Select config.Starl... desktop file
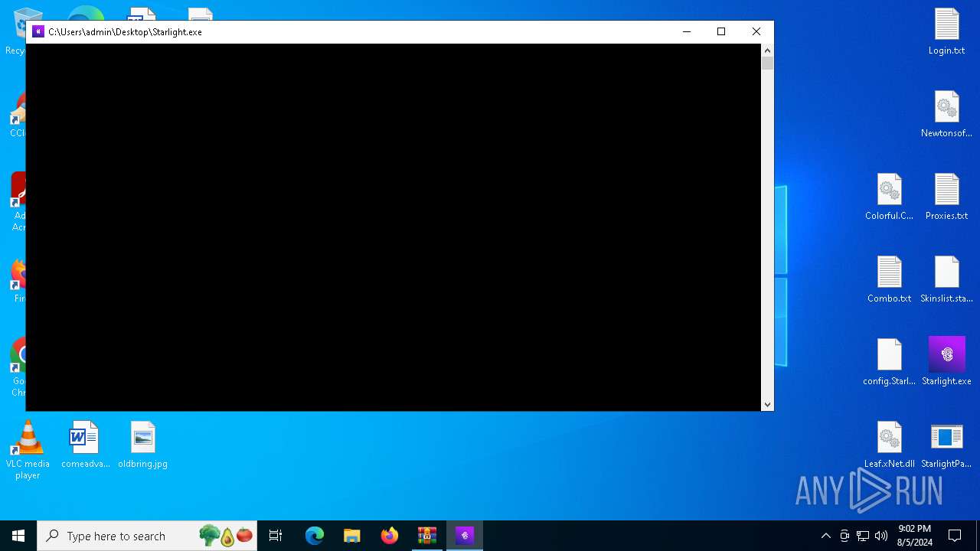Viewport: 980px width, 551px height. pyautogui.click(x=889, y=363)
